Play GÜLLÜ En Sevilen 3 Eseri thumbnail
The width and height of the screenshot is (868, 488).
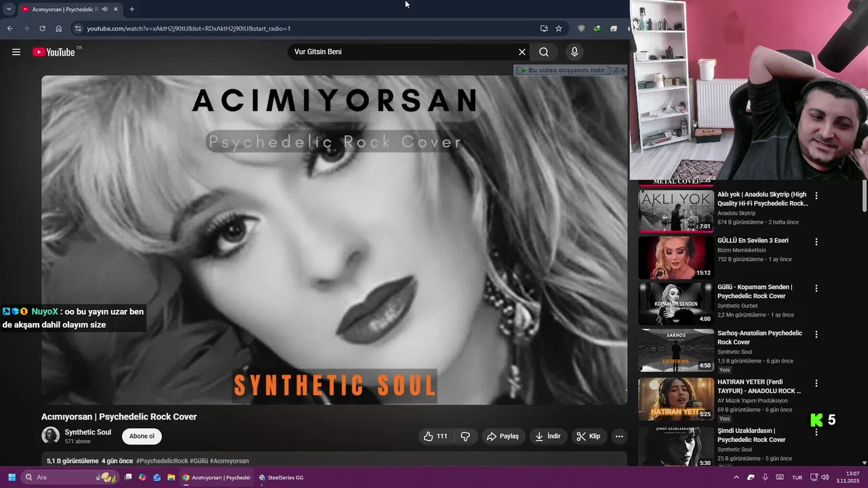676,258
